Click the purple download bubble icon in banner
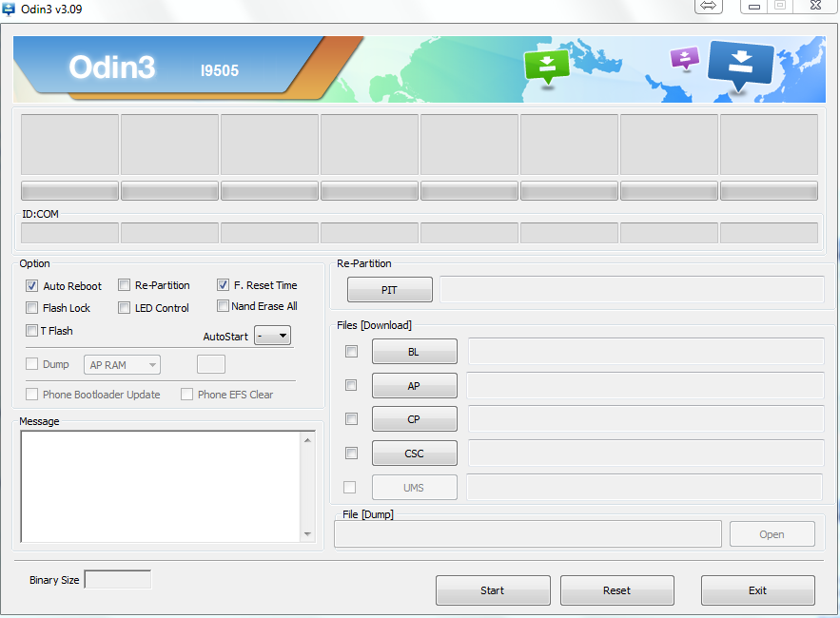This screenshot has height=618, width=840. [685, 58]
